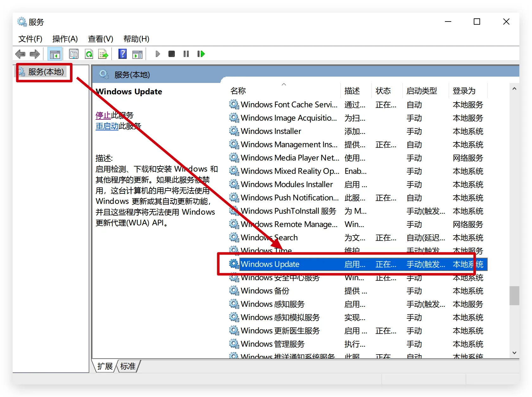This screenshot has height=397, width=532.
Task: Restart the service with the restart icon
Action: click(201, 54)
